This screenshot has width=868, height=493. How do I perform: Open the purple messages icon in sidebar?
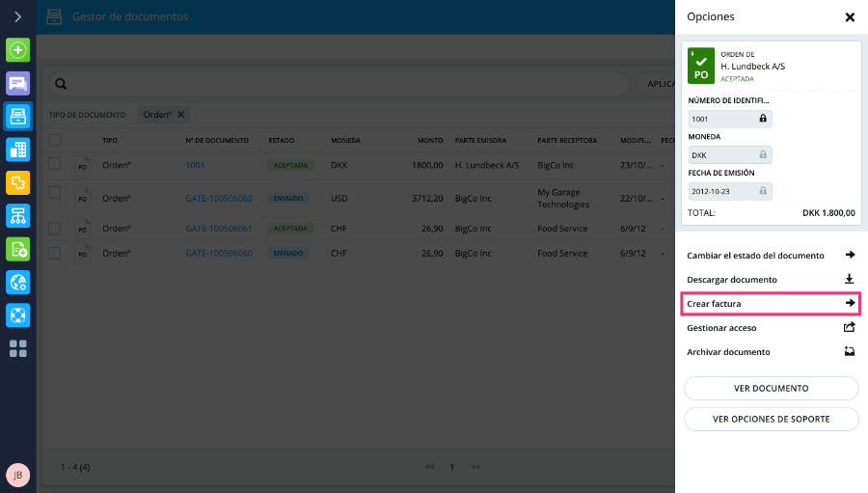(x=17, y=83)
